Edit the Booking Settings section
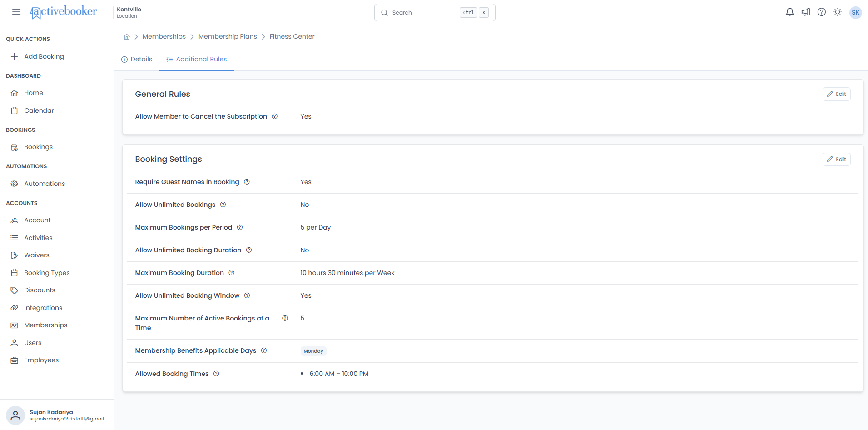This screenshot has width=868, height=430. coord(836,160)
